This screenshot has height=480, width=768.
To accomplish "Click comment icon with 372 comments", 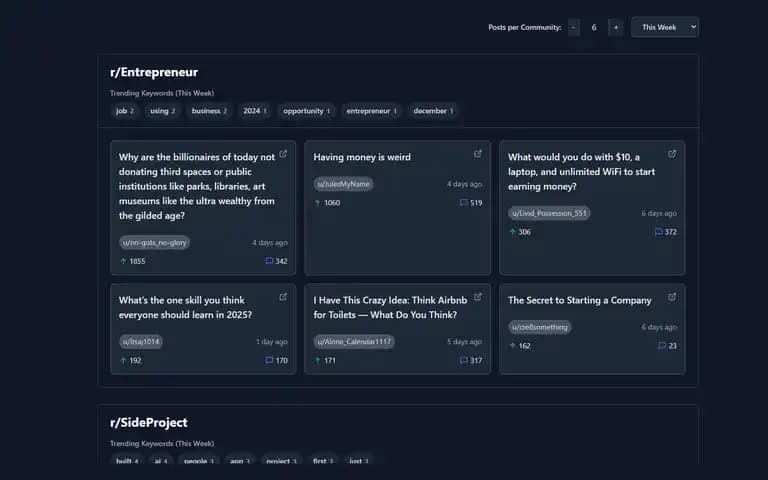I will coord(658,232).
